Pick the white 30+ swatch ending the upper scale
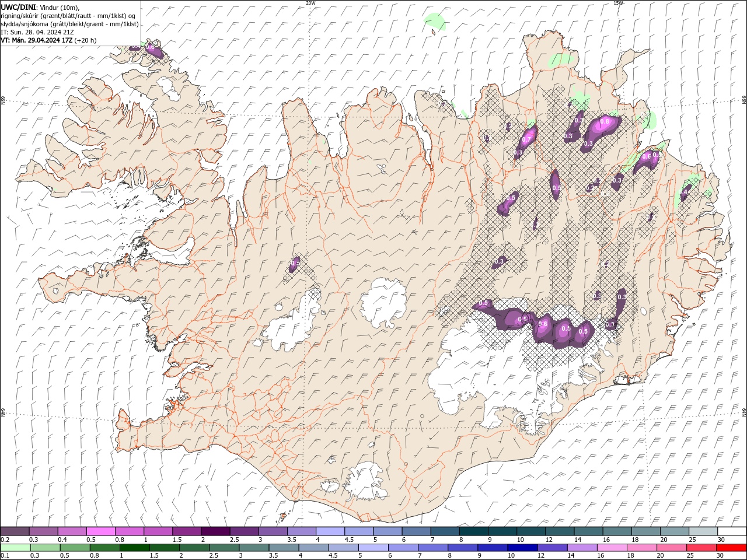Image resolution: width=747 pixels, height=560 pixels. 731,531
